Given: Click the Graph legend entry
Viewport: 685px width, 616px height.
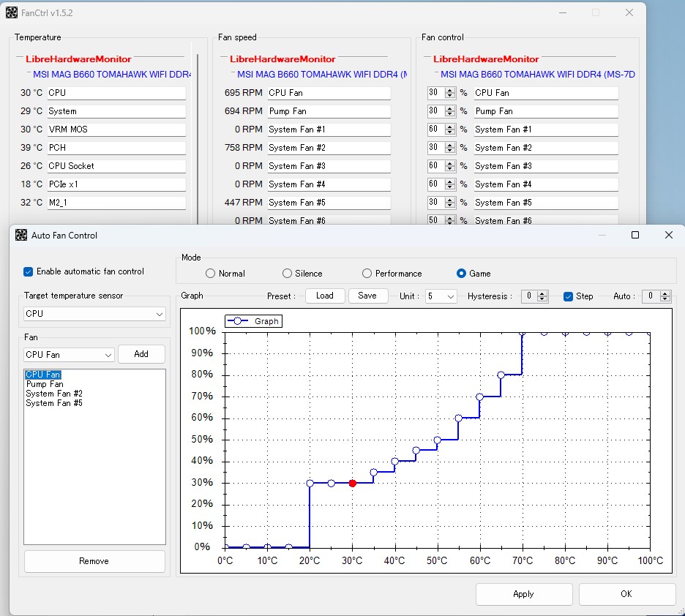Looking at the screenshot, I should pyautogui.click(x=253, y=321).
